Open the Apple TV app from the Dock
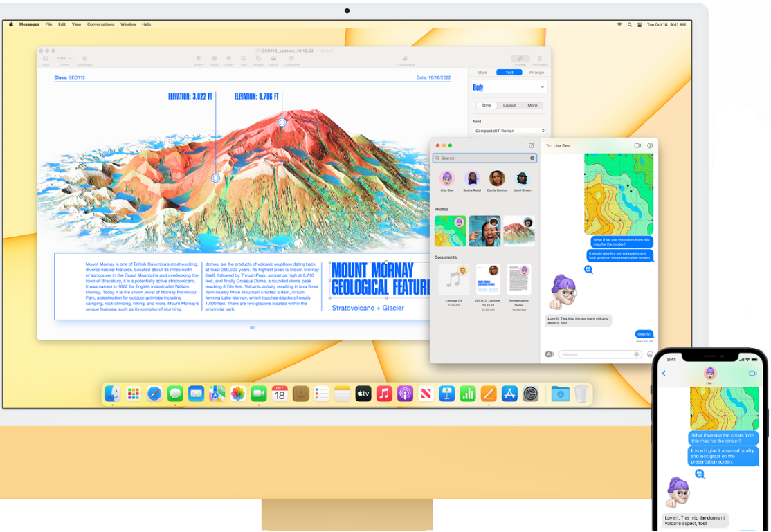Screen dimensions: 771x532 pos(363,394)
